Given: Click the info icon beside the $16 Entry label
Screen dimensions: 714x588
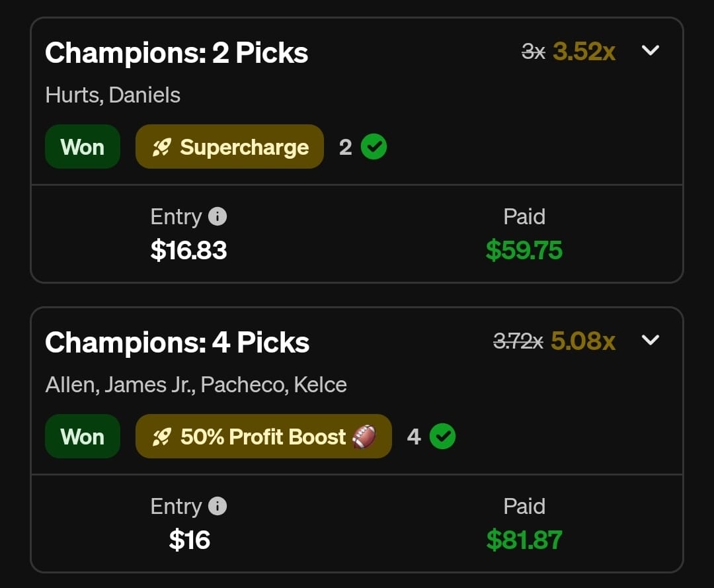Looking at the screenshot, I should coord(218,506).
